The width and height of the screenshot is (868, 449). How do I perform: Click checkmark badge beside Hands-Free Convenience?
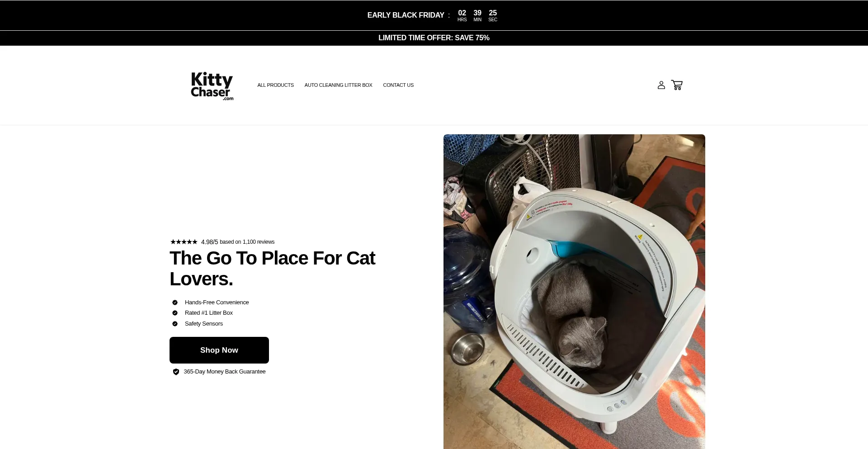(175, 302)
